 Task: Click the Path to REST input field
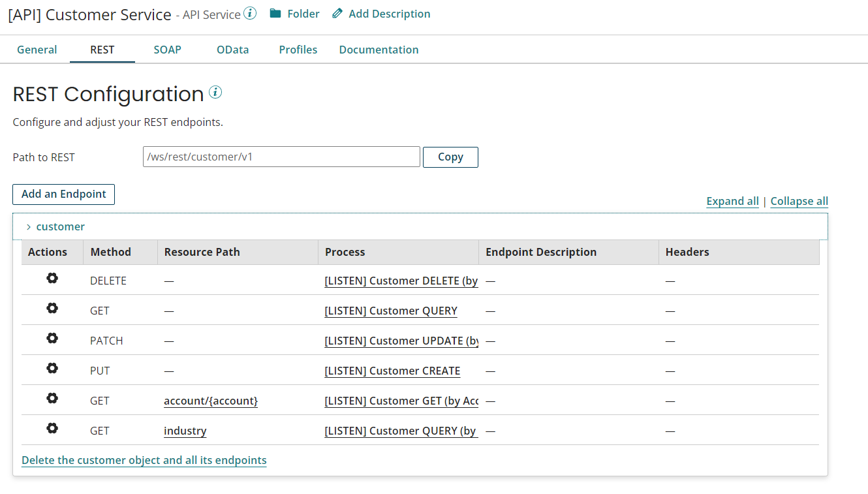(x=281, y=157)
